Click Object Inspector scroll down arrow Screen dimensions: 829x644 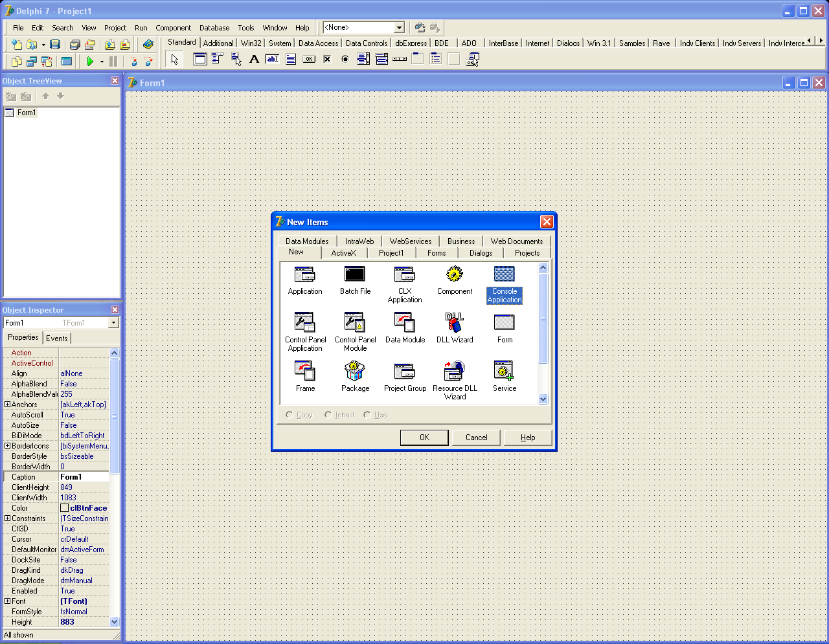click(x=114, y=622)
